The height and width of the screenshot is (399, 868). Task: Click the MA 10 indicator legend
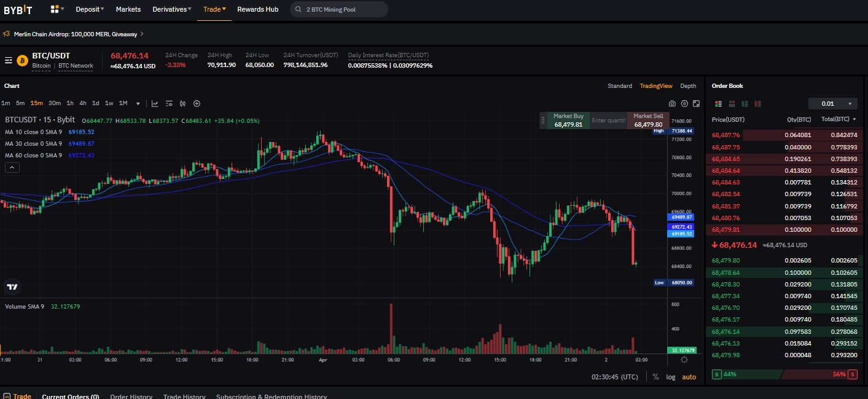pos(50,132)
